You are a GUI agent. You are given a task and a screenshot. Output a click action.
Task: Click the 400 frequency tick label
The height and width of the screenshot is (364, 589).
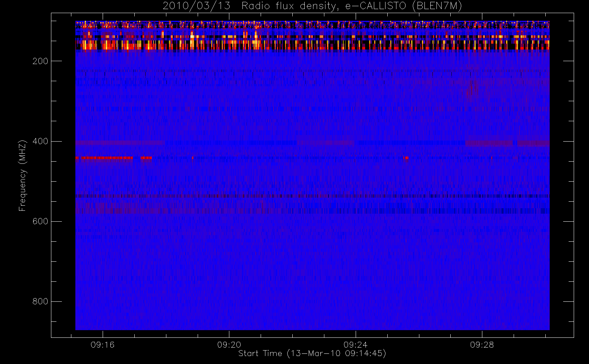tap(40, 141)
